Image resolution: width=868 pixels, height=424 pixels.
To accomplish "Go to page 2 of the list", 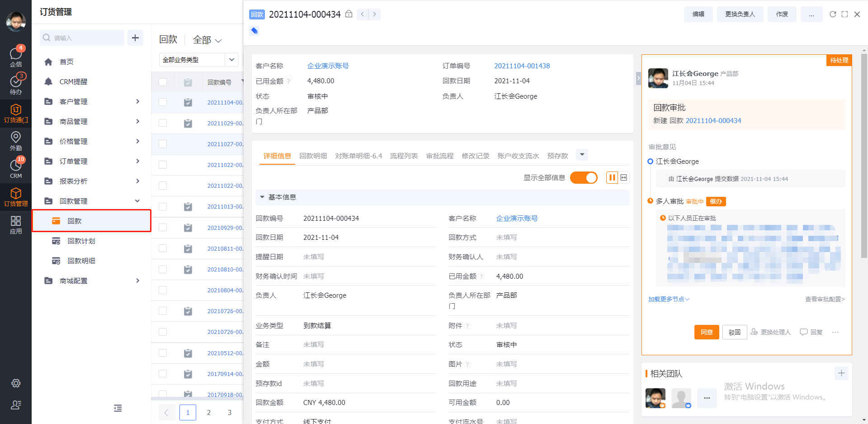I will 209,412.
